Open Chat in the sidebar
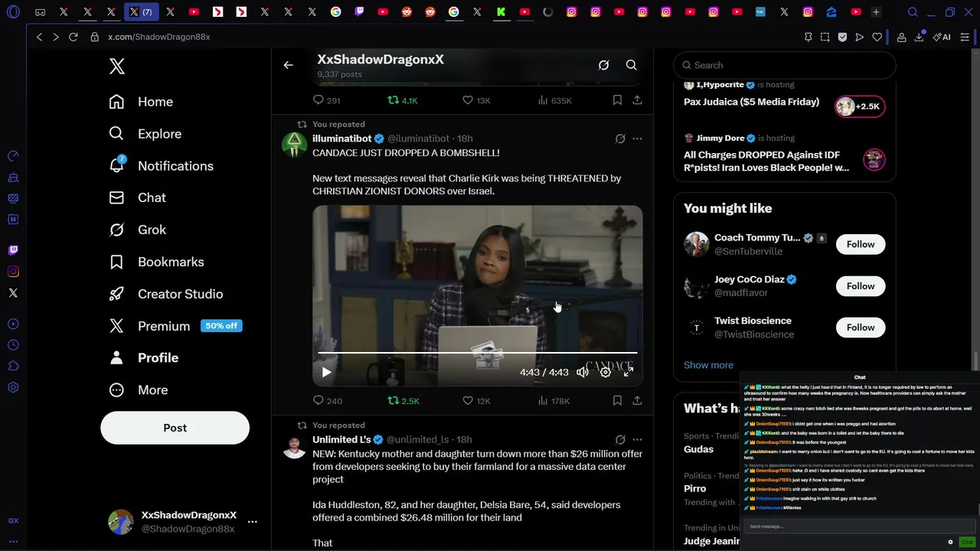 click(138, 197)
